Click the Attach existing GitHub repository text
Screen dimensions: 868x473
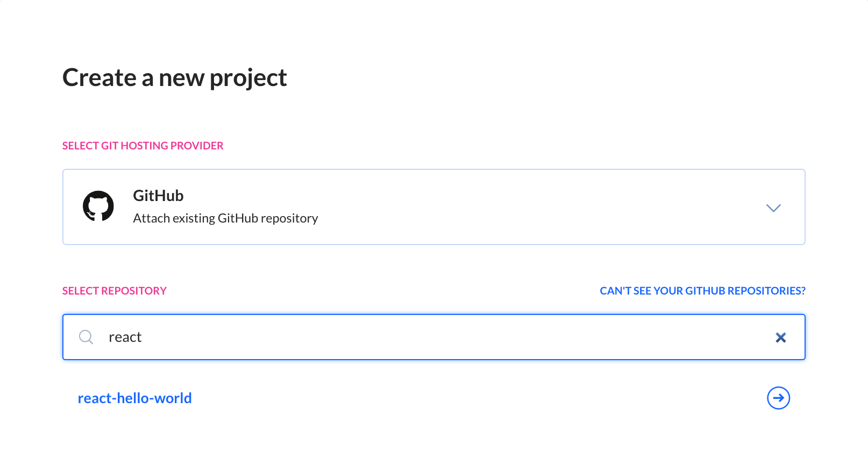(225, 218)
